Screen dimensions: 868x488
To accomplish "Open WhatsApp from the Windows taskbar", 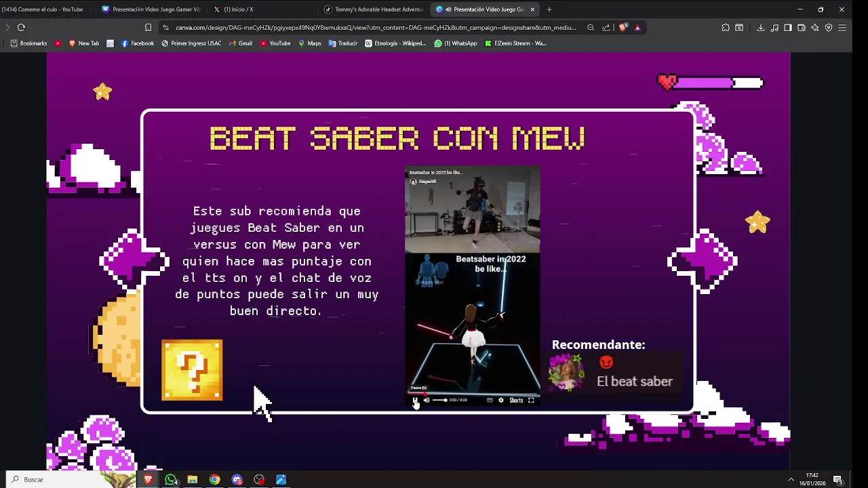I will [x=171, y=479].
